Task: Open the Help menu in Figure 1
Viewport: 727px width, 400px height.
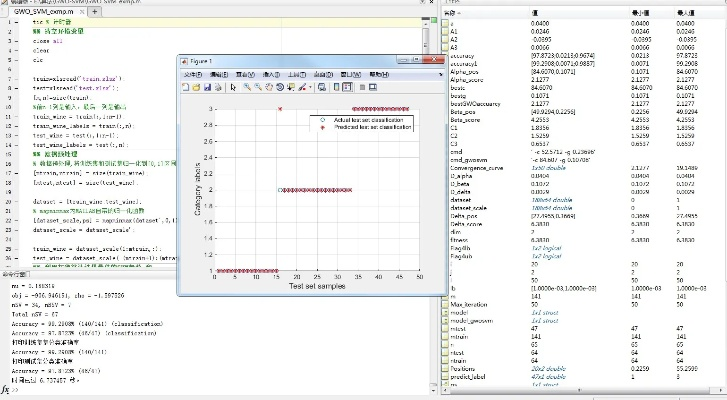Action: pos(379,74)
